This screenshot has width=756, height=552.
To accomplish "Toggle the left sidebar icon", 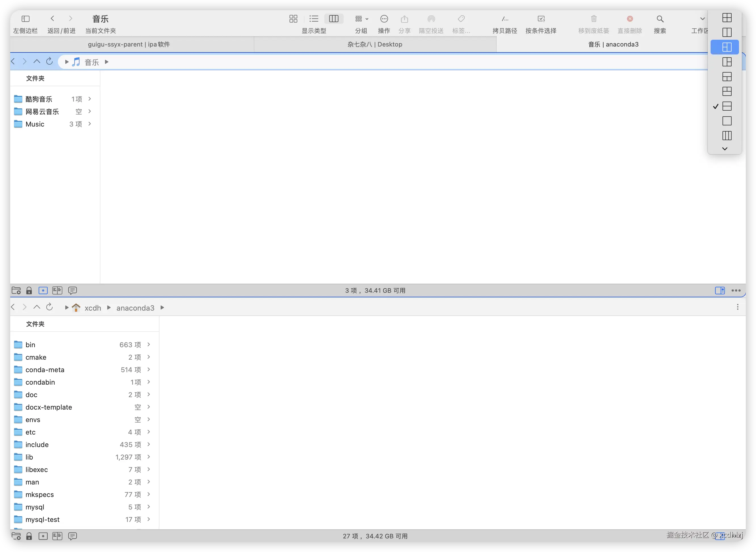I will coord(26,19).
